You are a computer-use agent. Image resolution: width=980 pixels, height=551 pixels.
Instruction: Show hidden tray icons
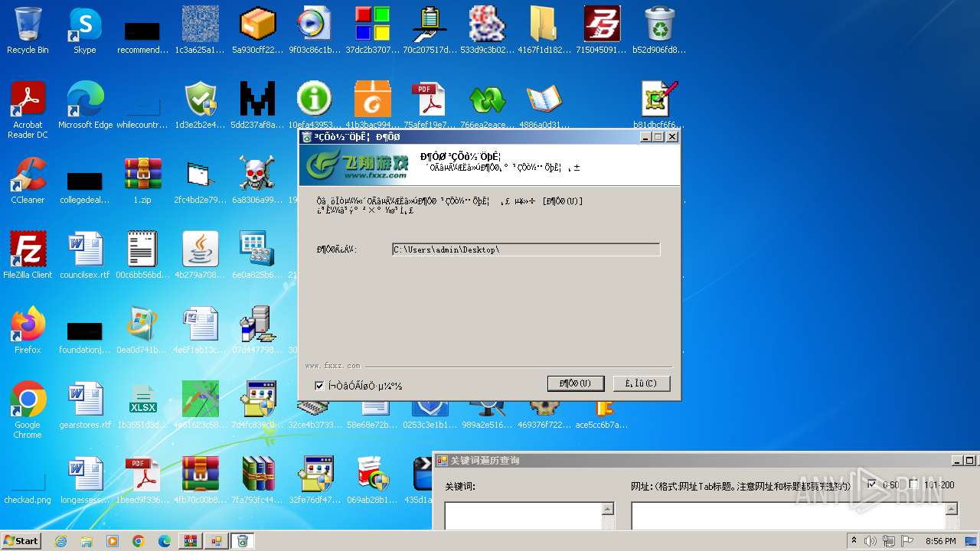click(854, 541)
